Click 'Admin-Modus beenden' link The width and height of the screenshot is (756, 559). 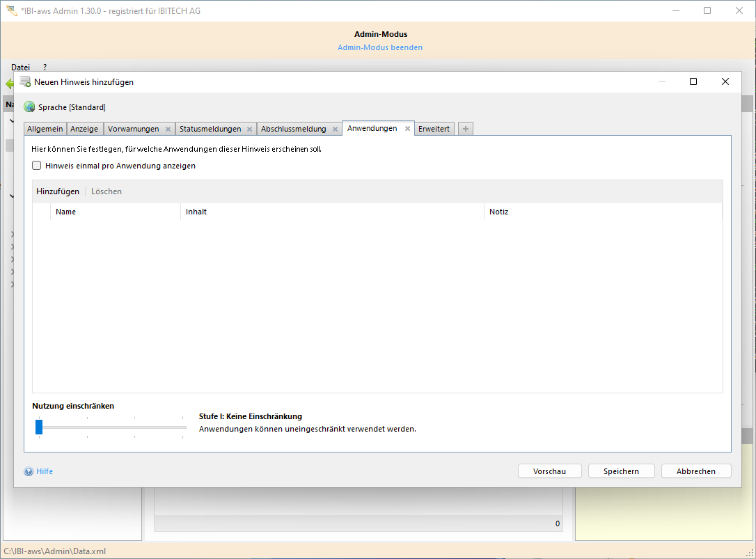tap(380, 47)
